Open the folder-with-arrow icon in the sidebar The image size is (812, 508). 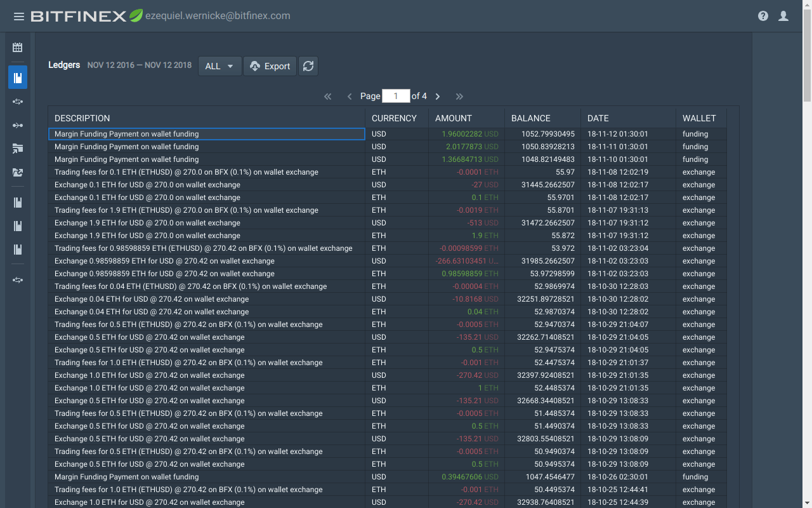[17, 149]
